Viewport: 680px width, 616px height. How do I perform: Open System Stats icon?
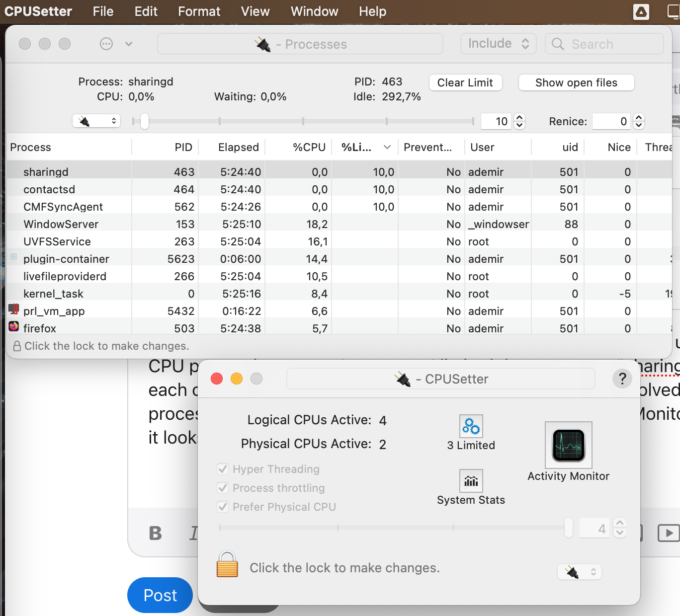[x=471, y=481]
